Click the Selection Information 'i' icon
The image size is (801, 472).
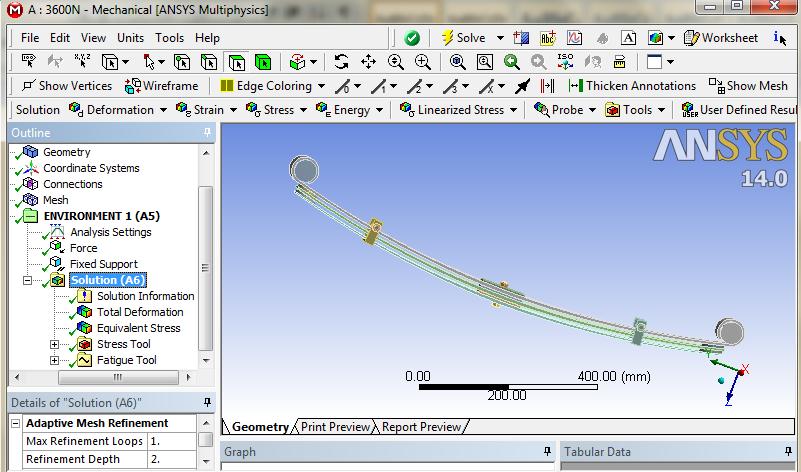click(780, 38)
